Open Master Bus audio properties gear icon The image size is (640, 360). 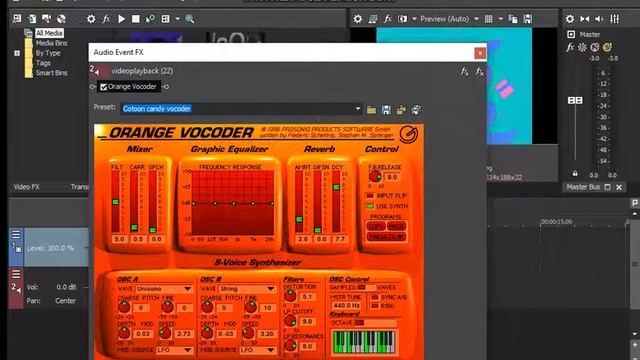pyautogui.click(x=570, y=19)
